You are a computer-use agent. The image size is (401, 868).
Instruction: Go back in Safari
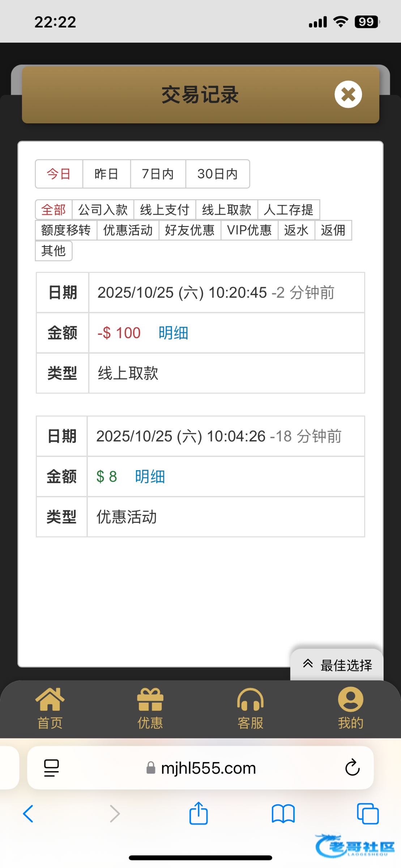28,814
